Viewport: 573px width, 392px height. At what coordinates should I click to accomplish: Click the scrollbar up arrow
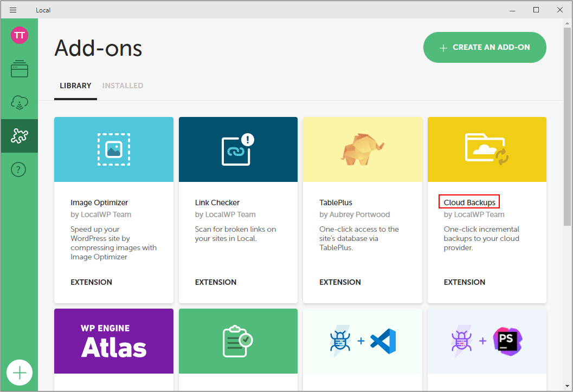[x=567, y=23]
